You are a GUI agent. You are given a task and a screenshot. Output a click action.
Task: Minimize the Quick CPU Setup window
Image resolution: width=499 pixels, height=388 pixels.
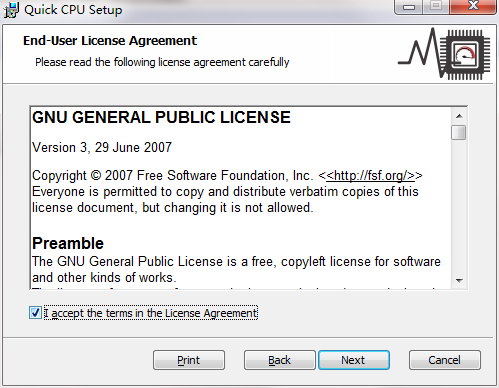point(409,7)
